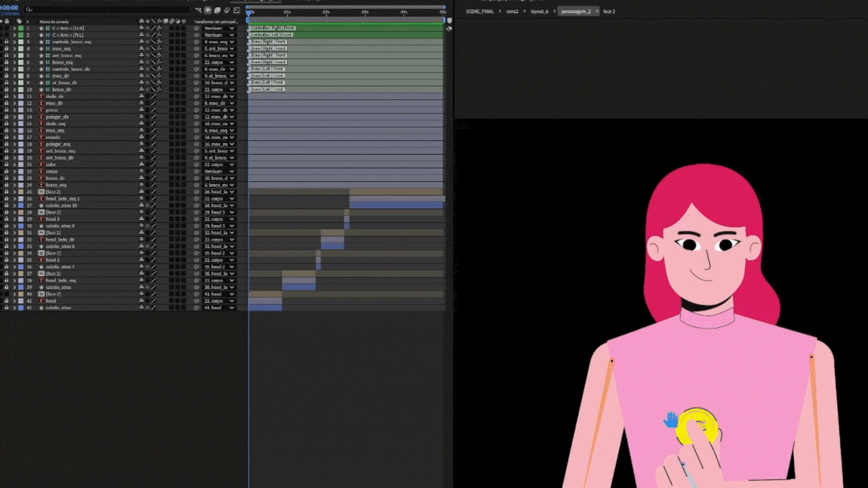Expand layer 3 controle_braco_esq
This screenshot has height=488, width=868.
[14, 42]
